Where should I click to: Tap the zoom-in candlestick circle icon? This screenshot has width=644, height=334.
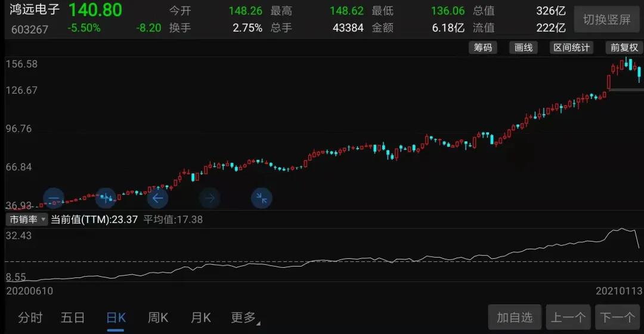(x=106, y=199)
